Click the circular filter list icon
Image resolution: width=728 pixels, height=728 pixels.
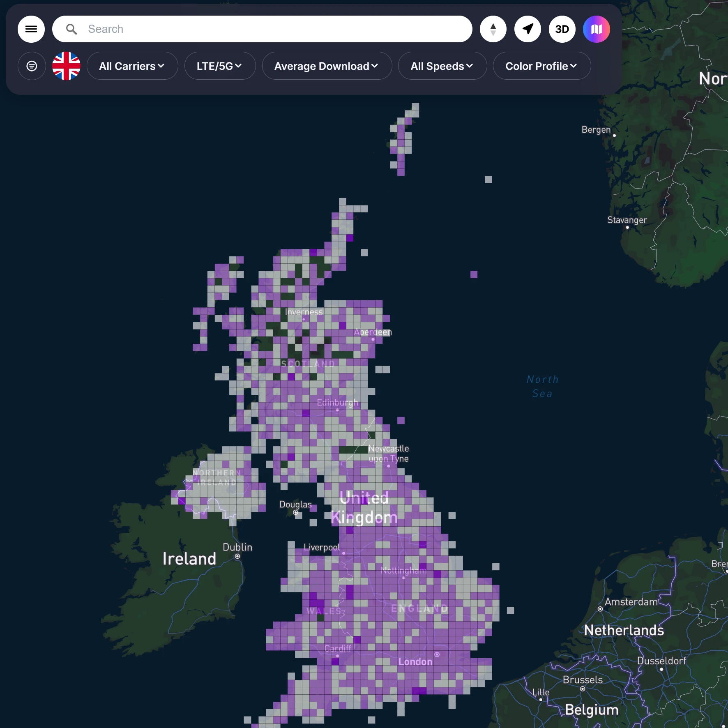click(x=32, y=66)
